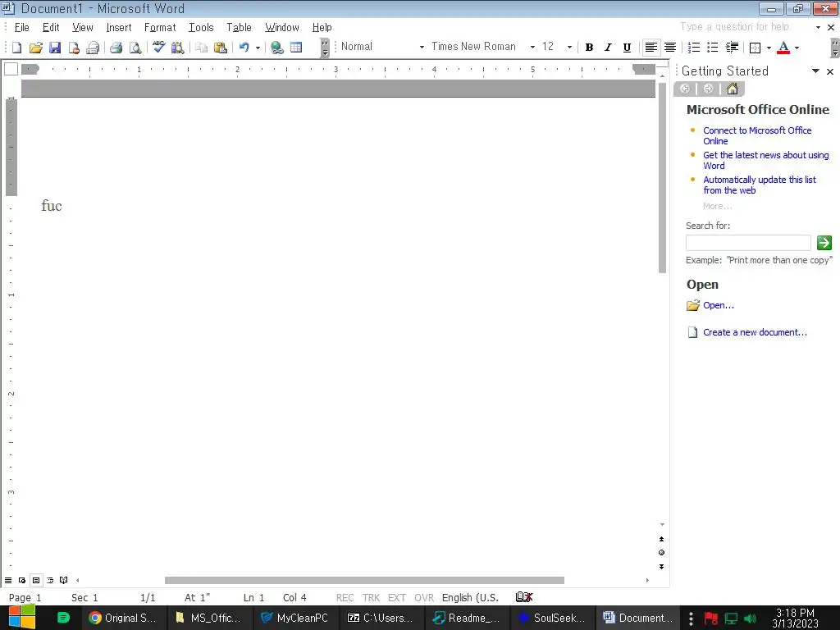840x630 pixels.
Task: Click Connect to Microsoft Office Online link
Action: pyautogui.click(x=757, y=135)
